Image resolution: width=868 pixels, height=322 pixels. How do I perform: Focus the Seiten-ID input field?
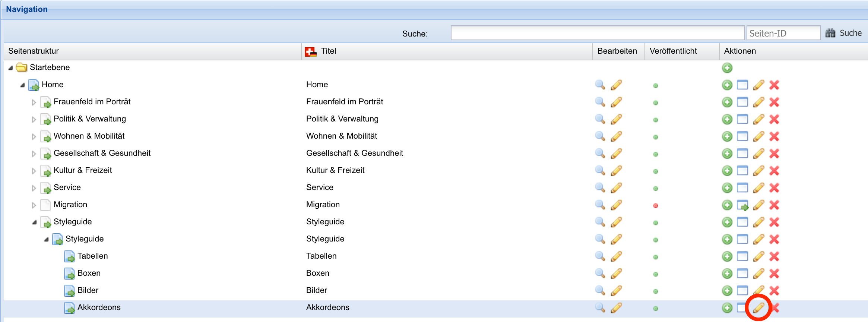[783, 33]
